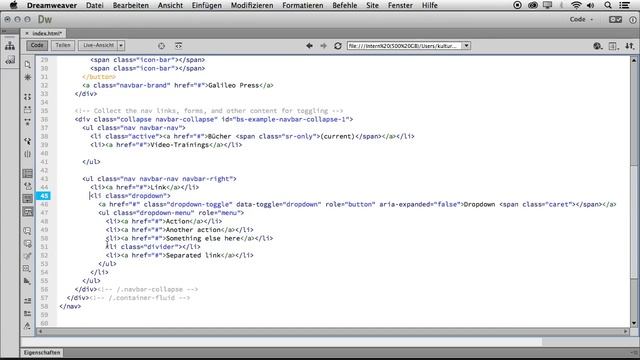Click Indent Code icon
Screen dimensions: 640x360
pyautogui.click(x=28, y=301)
